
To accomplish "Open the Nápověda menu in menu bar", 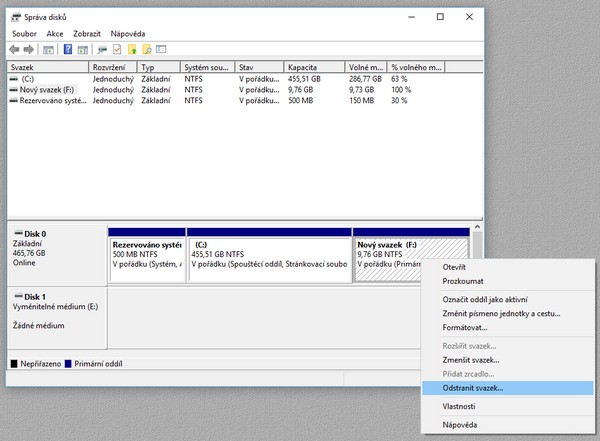I will coord(128,33).
